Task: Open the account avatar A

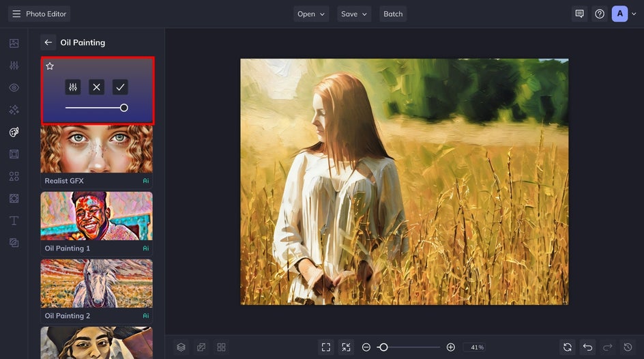Action: point(619,14)
